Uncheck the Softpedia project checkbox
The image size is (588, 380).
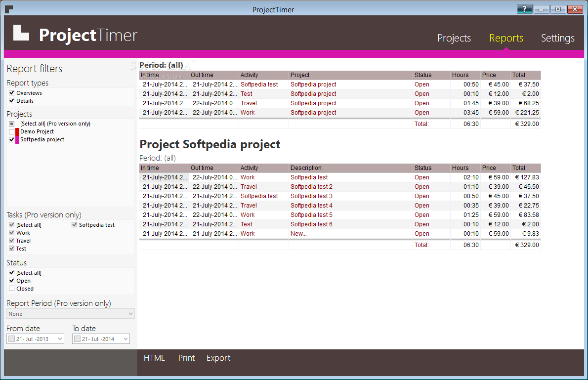(x=12, y=139)
